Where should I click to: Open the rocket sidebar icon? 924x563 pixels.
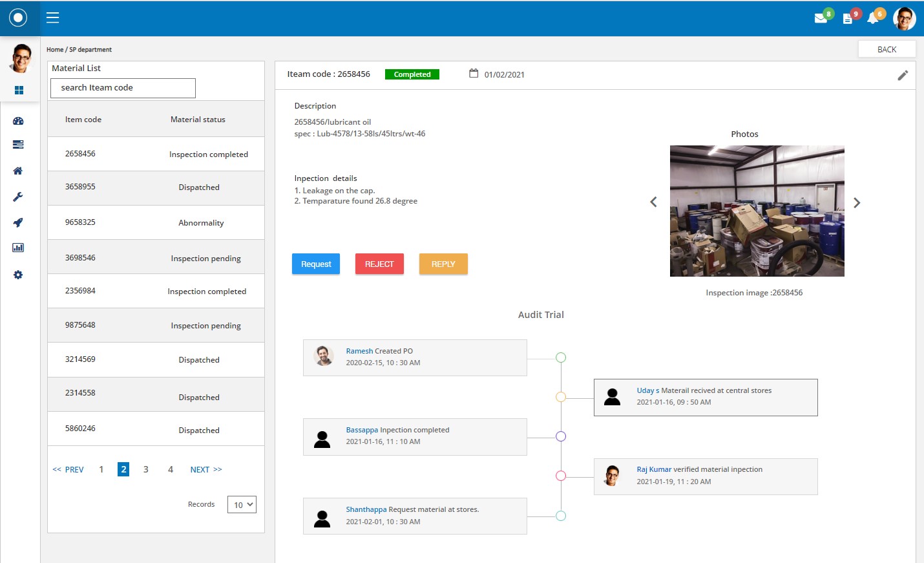tap(18, 222)
